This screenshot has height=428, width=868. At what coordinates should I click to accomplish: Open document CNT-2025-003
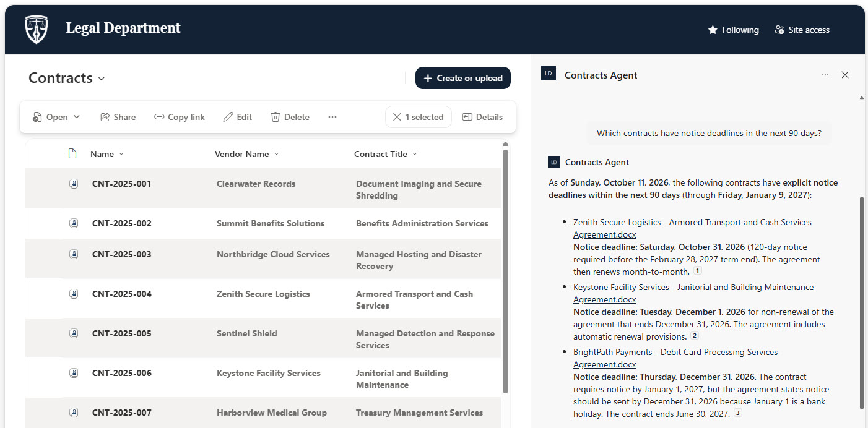tap(122, 254)
